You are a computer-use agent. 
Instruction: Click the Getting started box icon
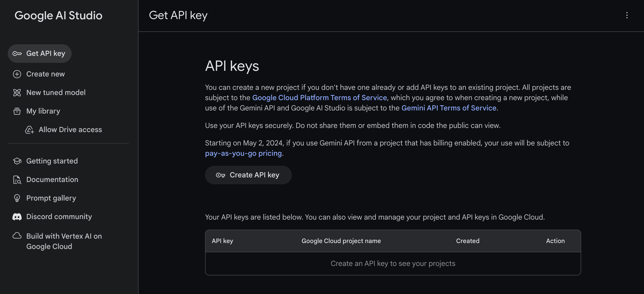point(17,161)
